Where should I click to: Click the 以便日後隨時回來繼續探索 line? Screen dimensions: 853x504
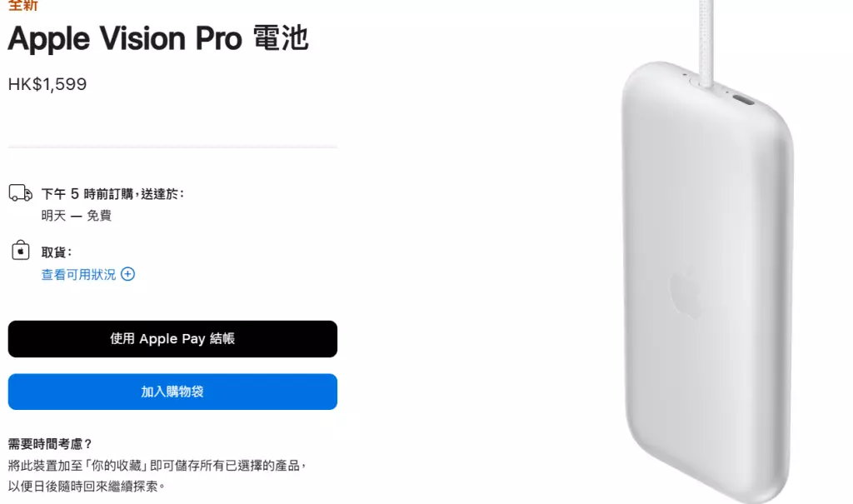tap(83, 487)
